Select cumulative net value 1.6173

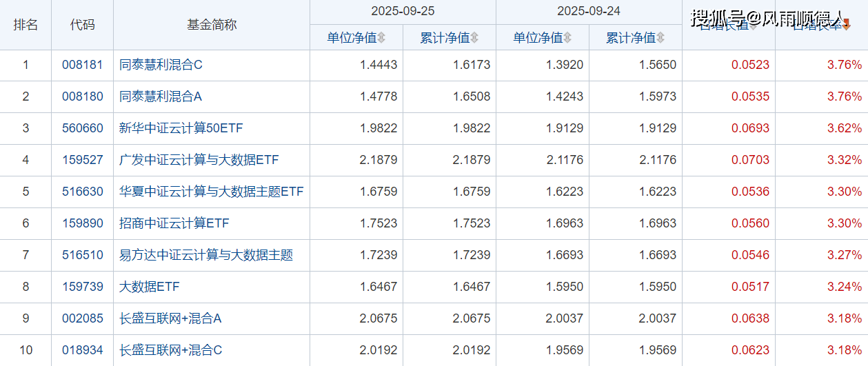[472, 65]
